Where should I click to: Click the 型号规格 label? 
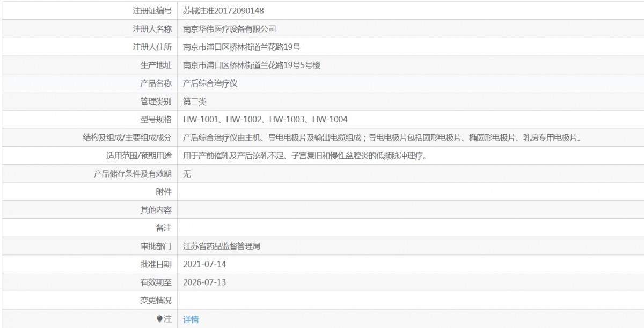[156, 119]
